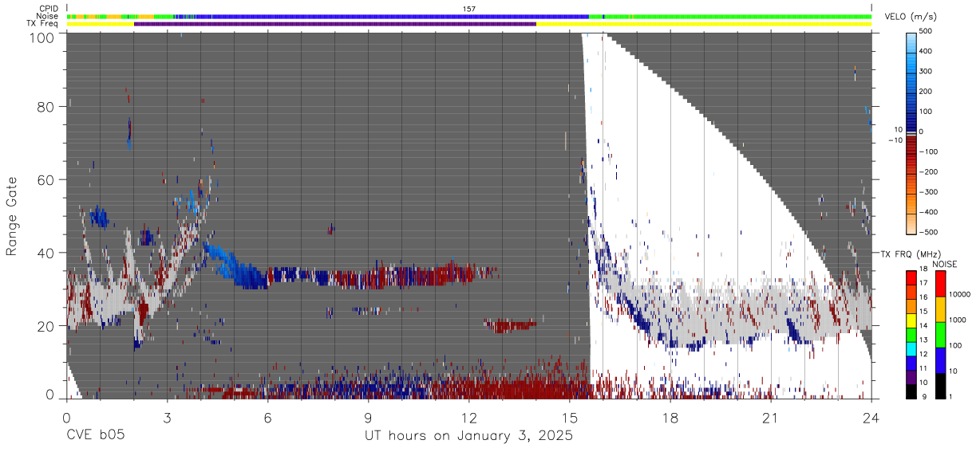Click the velocity colorbar gradient
980x452 pixels.
(911, 133)
